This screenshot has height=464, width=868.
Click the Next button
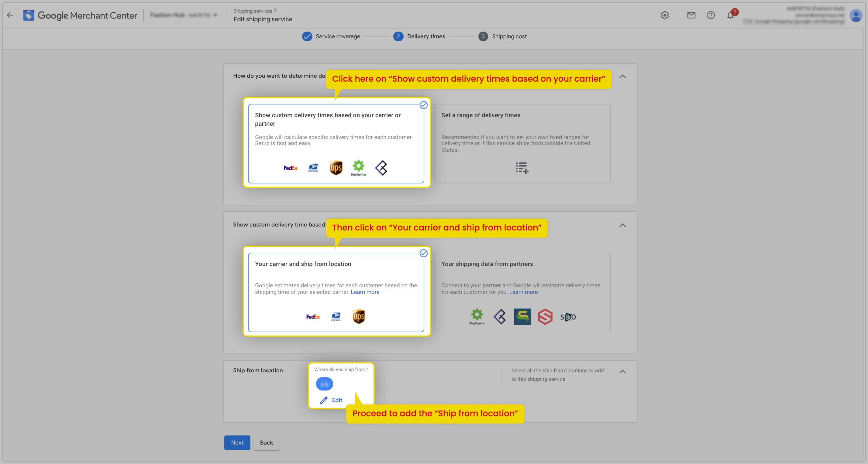(x=237, y=442)
